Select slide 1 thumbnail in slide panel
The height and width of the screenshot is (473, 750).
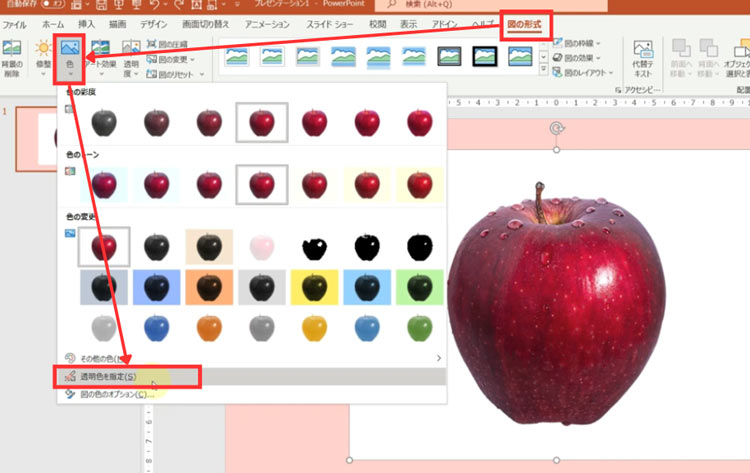click(36, 139)
